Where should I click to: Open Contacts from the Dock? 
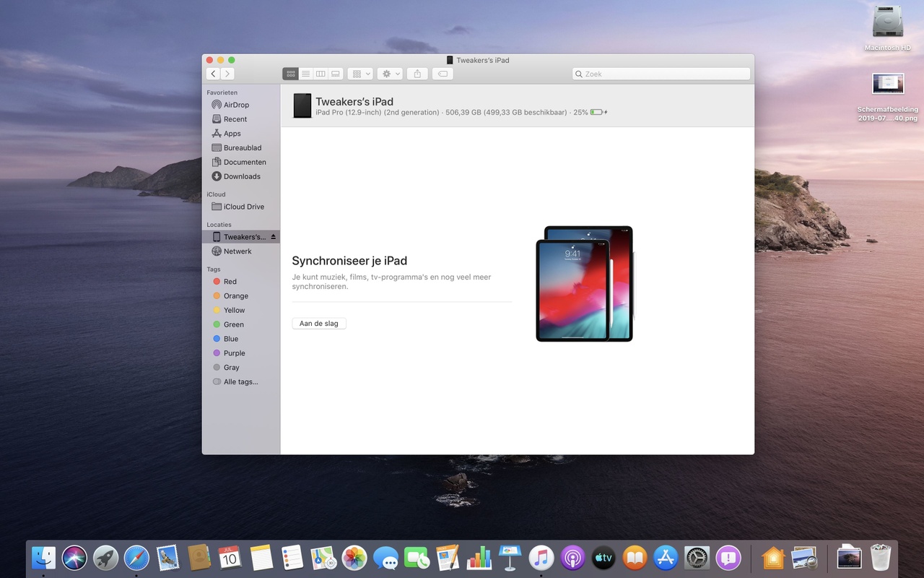coord(199,558)
